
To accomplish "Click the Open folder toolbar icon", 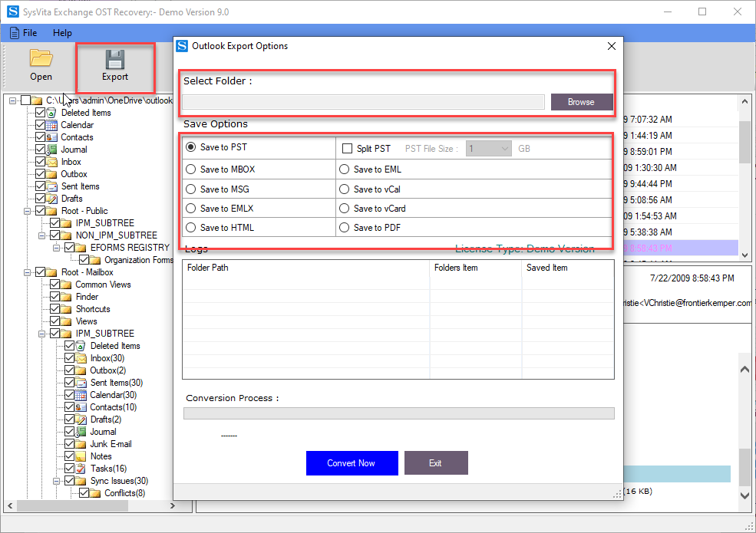I will pos(41,58).
